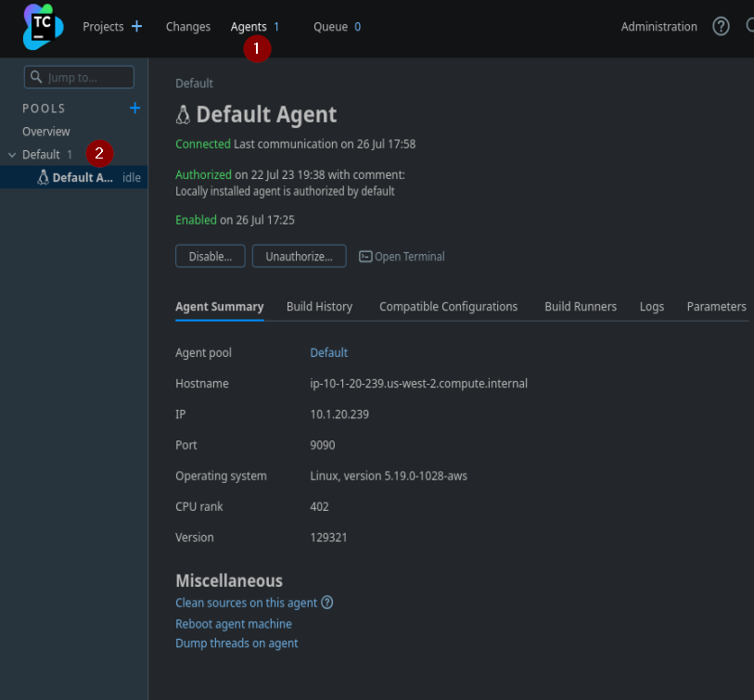Screen dimensions: 754x700
Task: Click the green Authorized status text
Action: 203,174
